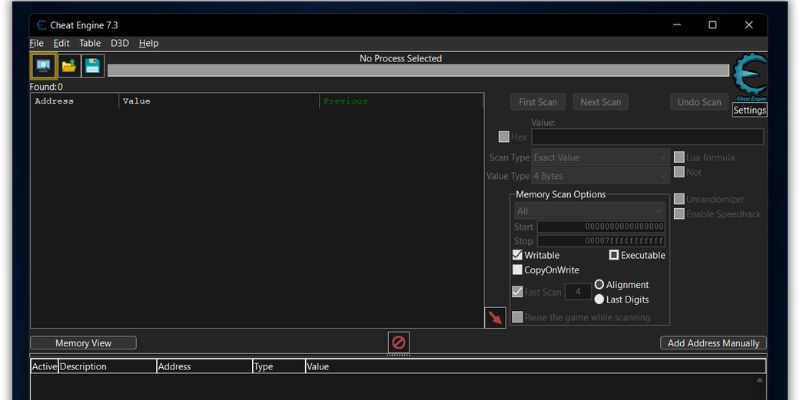The width and height of the screenshot is (800, 400).
Task: Open the Scan Type dropdown
Action: (600, 158)
